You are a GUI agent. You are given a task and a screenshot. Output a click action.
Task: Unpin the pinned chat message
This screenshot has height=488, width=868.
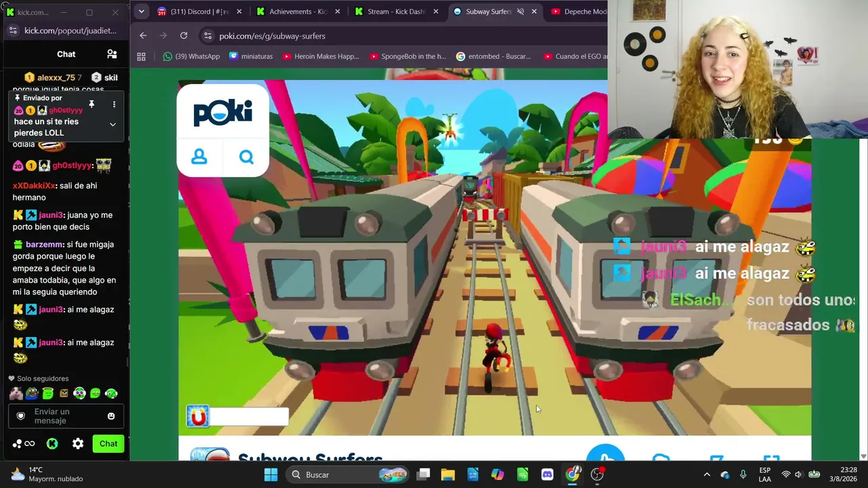click(92, 104)
